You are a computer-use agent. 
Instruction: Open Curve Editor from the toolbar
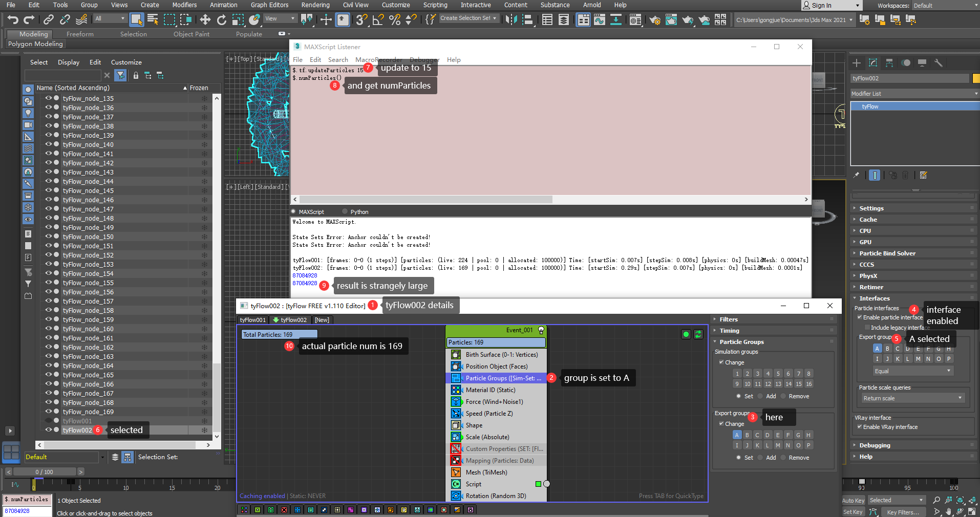coord(599,19)
